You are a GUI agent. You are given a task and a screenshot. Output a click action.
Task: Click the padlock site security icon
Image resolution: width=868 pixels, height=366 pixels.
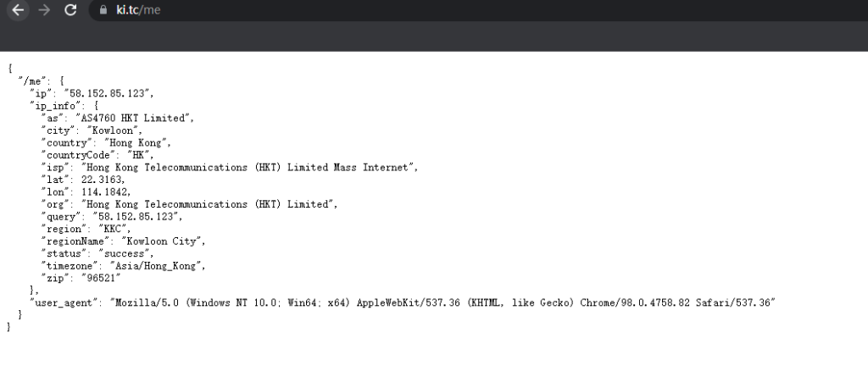click(103, 10)
